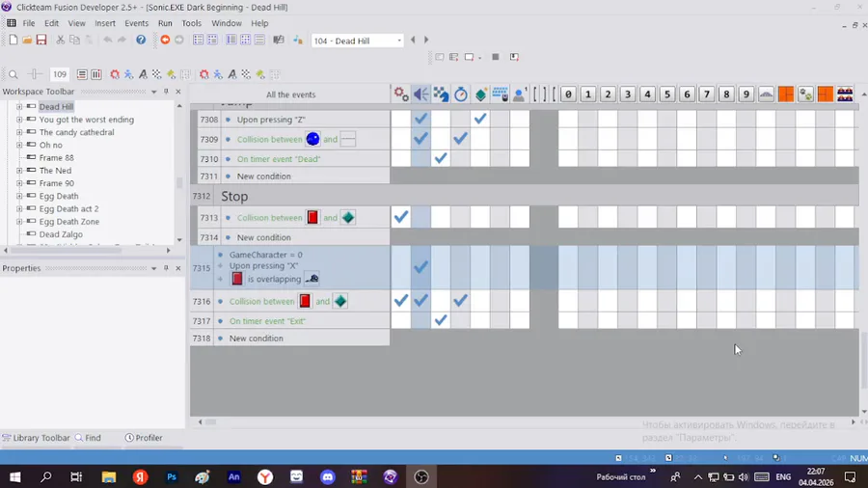
Task: Select the first orange block object column
Action: click(785, 95)
